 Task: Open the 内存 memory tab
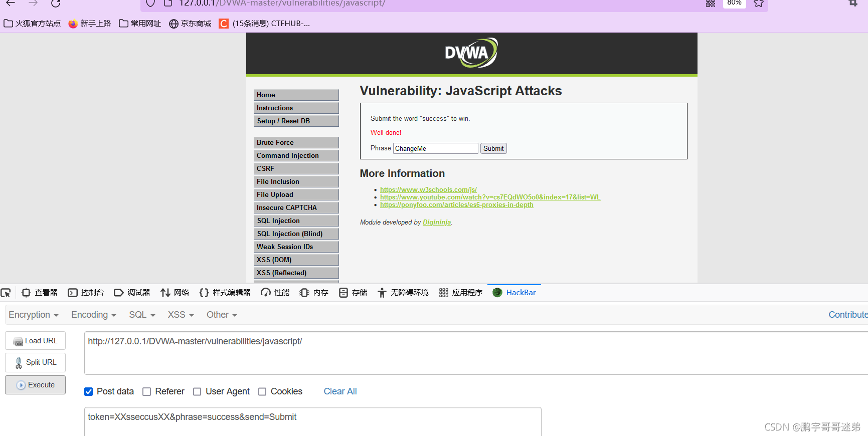[313, 293]
